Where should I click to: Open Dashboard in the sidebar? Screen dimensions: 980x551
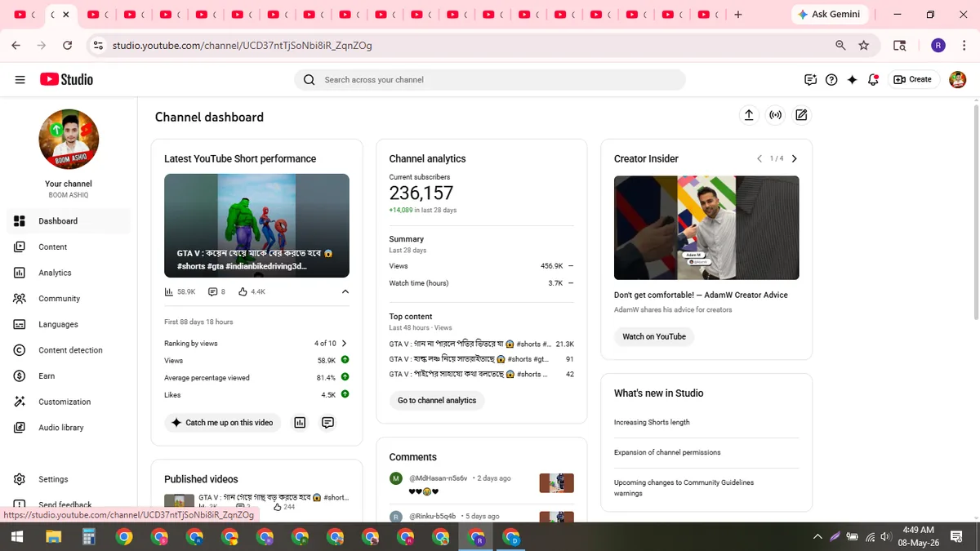coord(69,221)
